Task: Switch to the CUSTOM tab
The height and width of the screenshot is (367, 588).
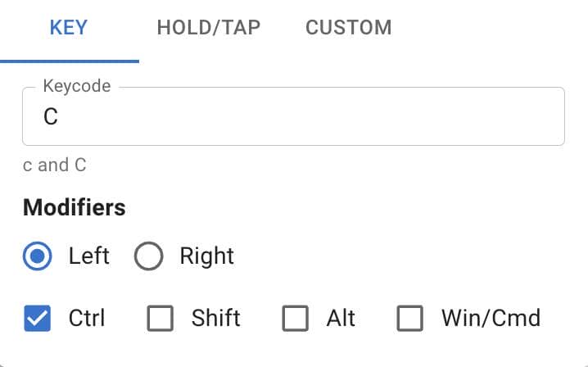Action: (x=348, y=28)
